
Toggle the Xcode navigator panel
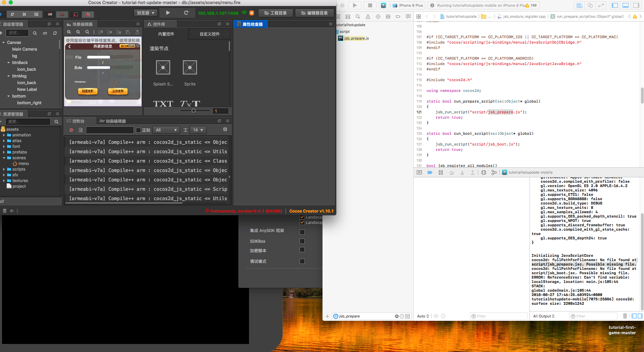615,5
